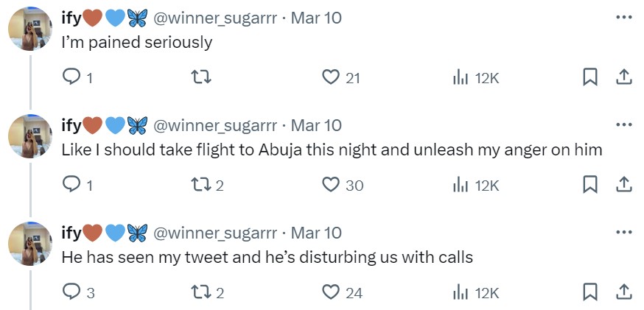The width and height of the screenshot is (644, 310).
Task: Open @winner_sugarrr handle on first tweet
Action: (215, 18)
